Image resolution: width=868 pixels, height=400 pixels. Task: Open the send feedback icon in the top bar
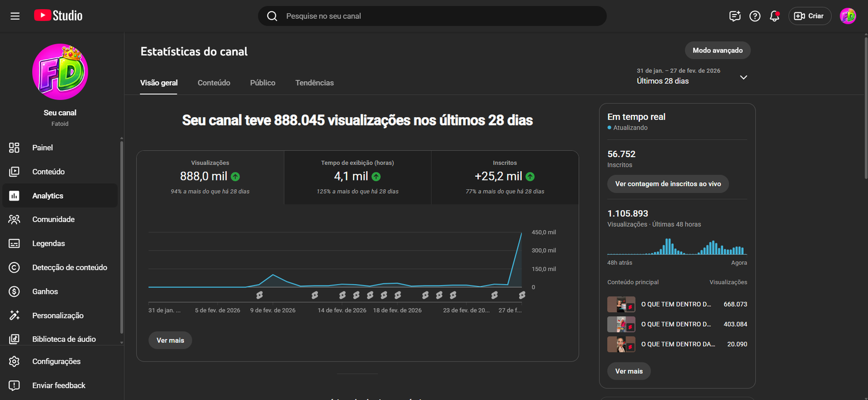(x=735, y=16)
